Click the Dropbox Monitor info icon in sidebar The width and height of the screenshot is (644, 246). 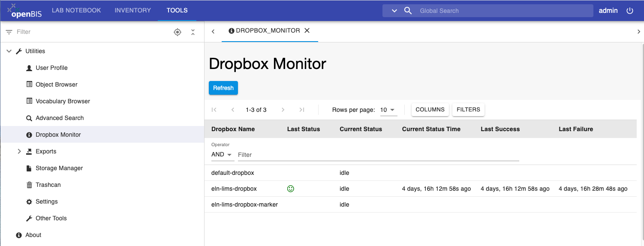[29, 135]
